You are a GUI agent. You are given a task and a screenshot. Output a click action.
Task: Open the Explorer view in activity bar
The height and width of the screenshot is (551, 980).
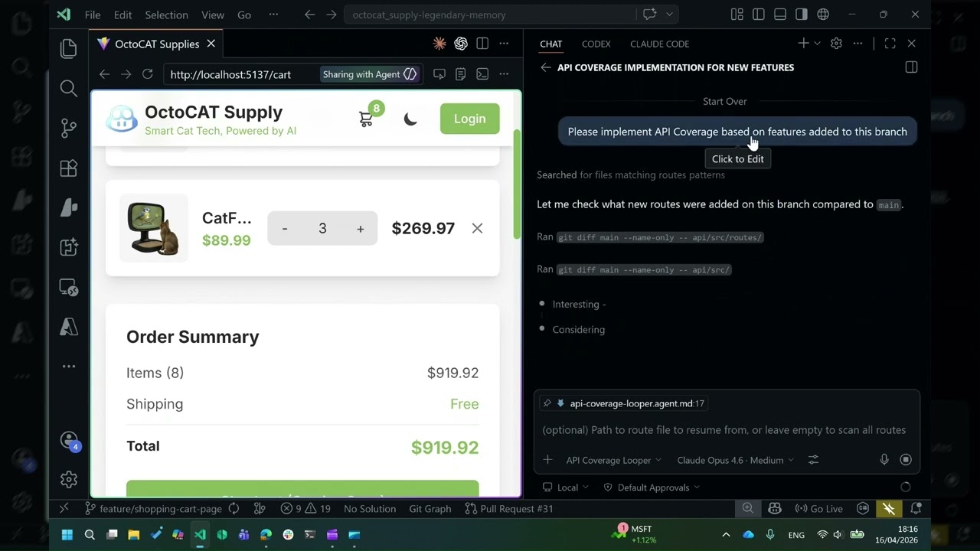69,49
